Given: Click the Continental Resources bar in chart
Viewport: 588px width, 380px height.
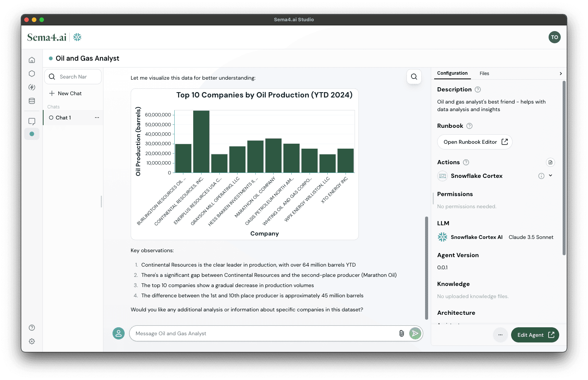Looking at the screenshot, I should point(201,141).
